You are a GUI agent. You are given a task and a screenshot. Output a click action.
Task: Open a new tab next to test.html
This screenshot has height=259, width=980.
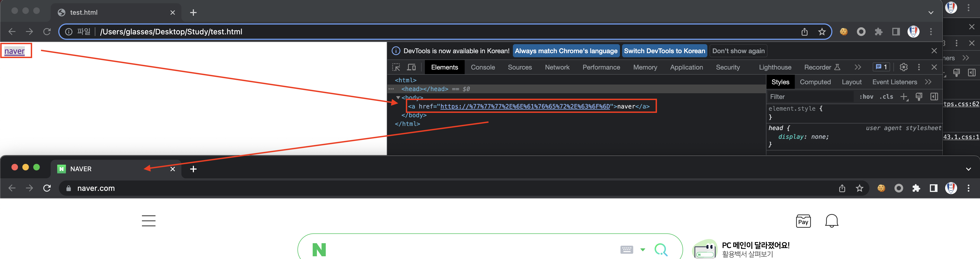point(193,13)
